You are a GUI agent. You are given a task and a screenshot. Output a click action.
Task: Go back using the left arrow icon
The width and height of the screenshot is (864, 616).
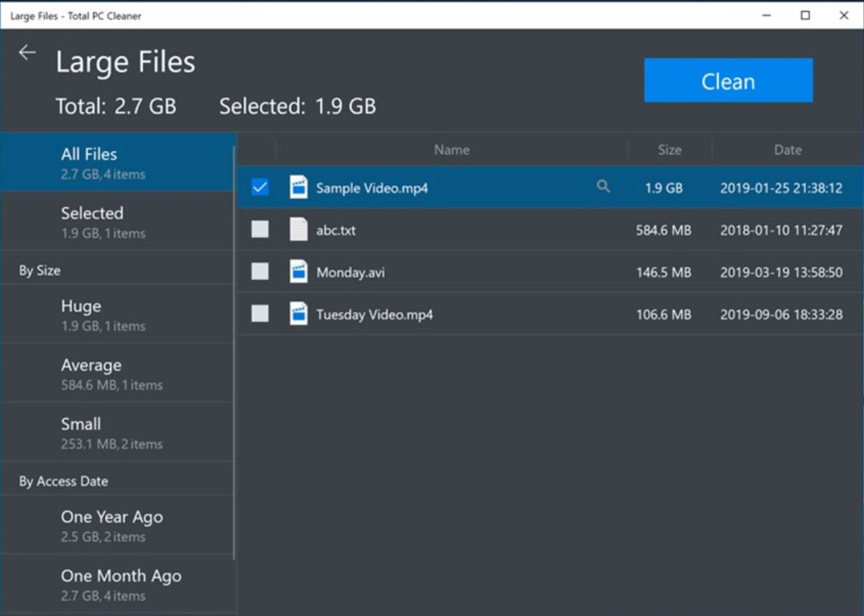pyautogui.click(x=27, y=52)
